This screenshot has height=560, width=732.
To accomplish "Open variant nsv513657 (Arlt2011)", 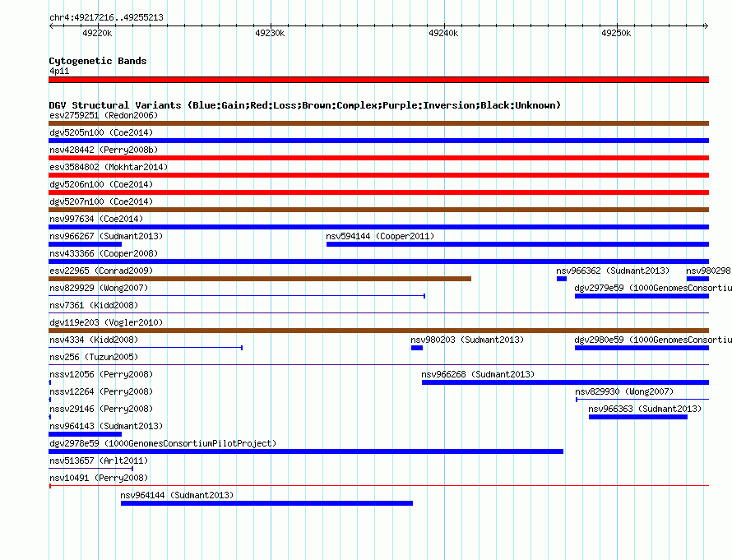I will click(x=99, y=460).
